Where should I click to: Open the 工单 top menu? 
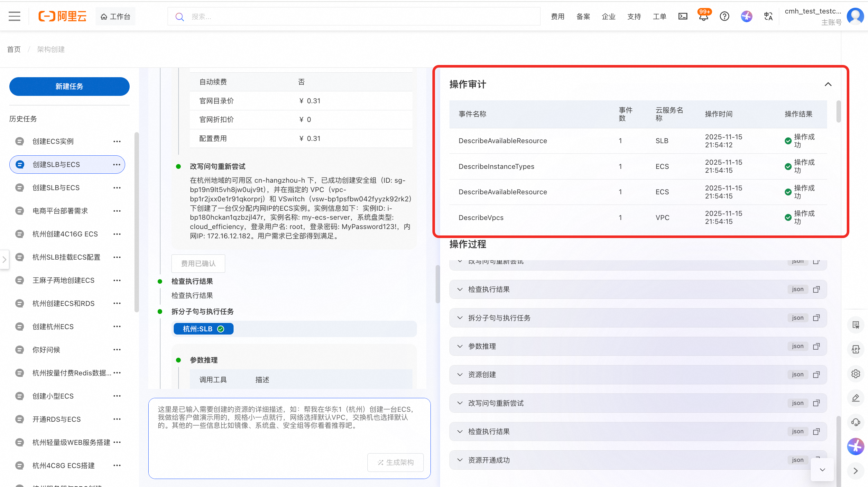[x=660, y=16]
